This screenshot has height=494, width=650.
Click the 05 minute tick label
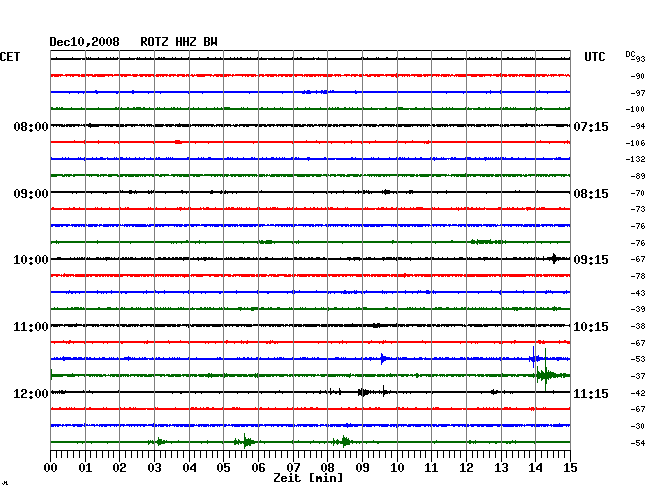[223, 468]
